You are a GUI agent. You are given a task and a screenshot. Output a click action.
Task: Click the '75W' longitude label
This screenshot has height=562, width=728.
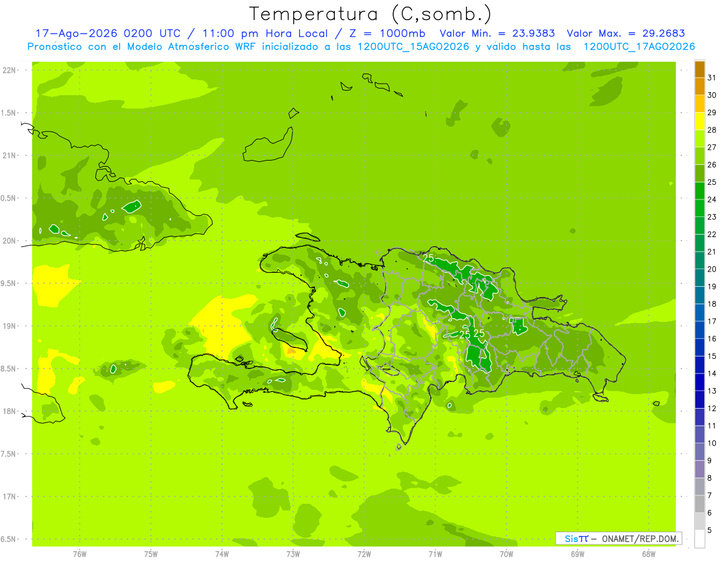[151, 554]
